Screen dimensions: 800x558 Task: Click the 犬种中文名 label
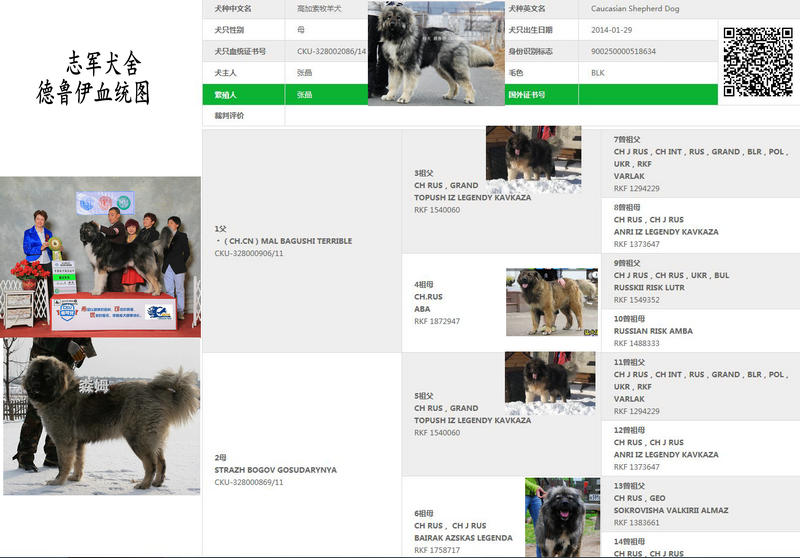coord(233,9)
